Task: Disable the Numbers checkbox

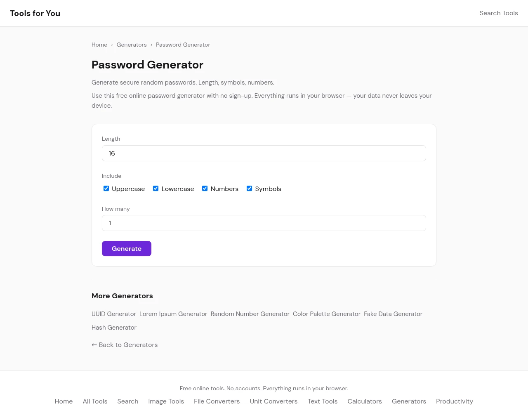Action: pos(205,189)
